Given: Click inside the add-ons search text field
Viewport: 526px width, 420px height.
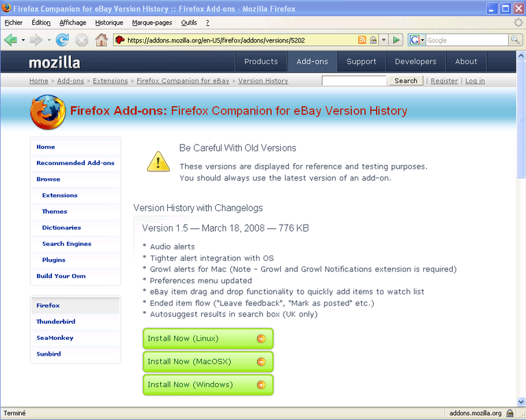Looking at the screenshot, I should tap(354, 81).
